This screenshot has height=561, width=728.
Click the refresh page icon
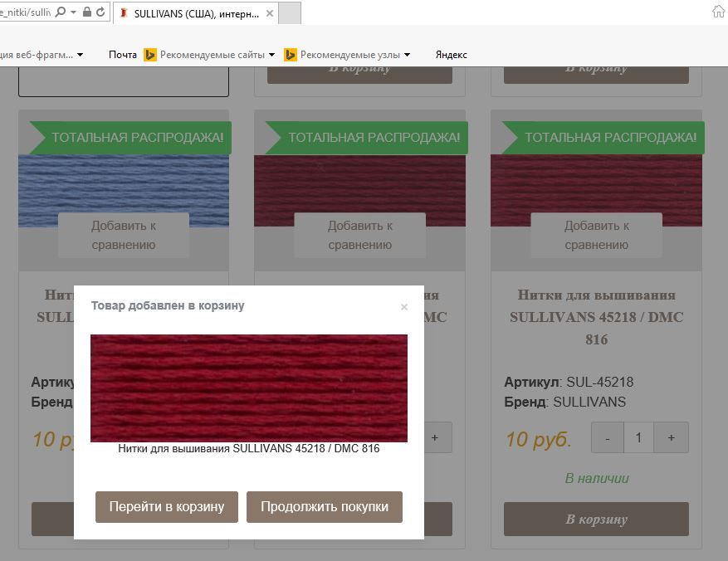(x=100, y=12)
